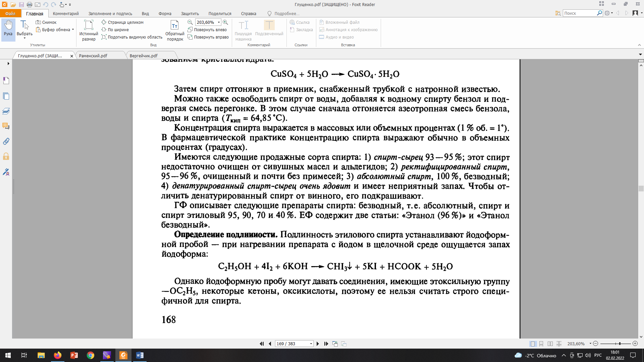Take a Снимок snapshot
644x362 pixels.
(x=46, y=22)
